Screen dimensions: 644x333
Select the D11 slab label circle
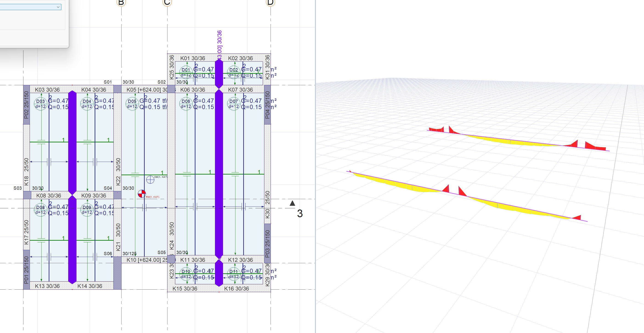pyautogui.click(x=234, y=274)
